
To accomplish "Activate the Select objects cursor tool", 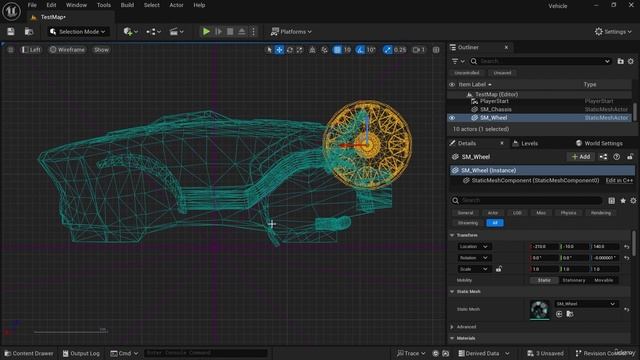I will pos(269,50).
